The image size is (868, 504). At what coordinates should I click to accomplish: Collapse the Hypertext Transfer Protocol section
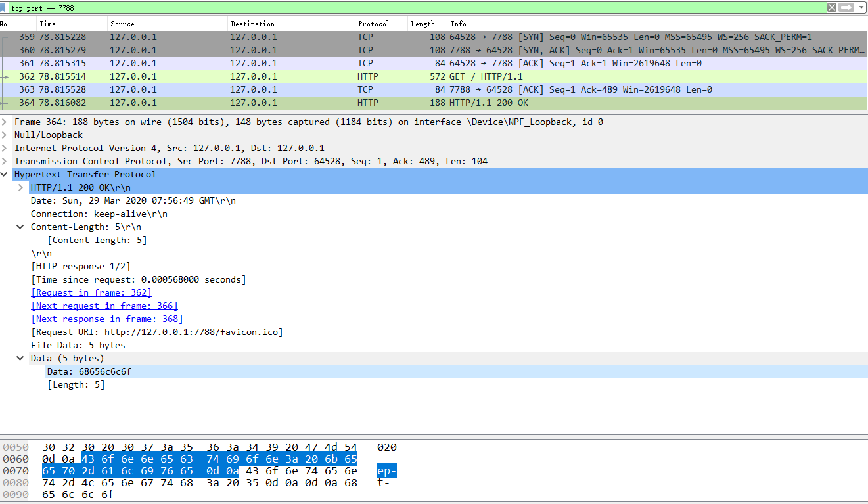click(x=6, y=174)
